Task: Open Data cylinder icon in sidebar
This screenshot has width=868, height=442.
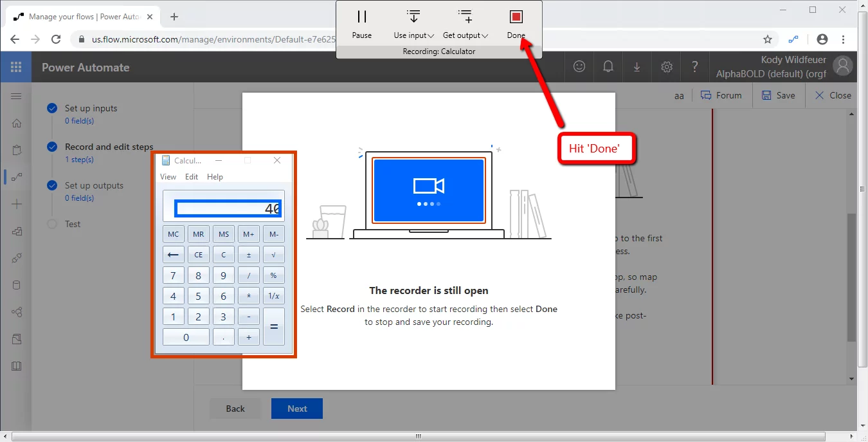Action: coord(17,285)
